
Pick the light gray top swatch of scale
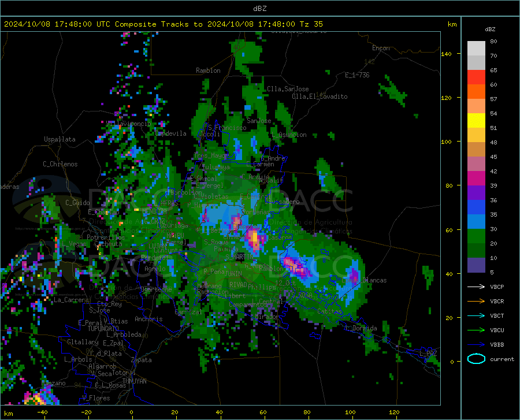(476, 48)
